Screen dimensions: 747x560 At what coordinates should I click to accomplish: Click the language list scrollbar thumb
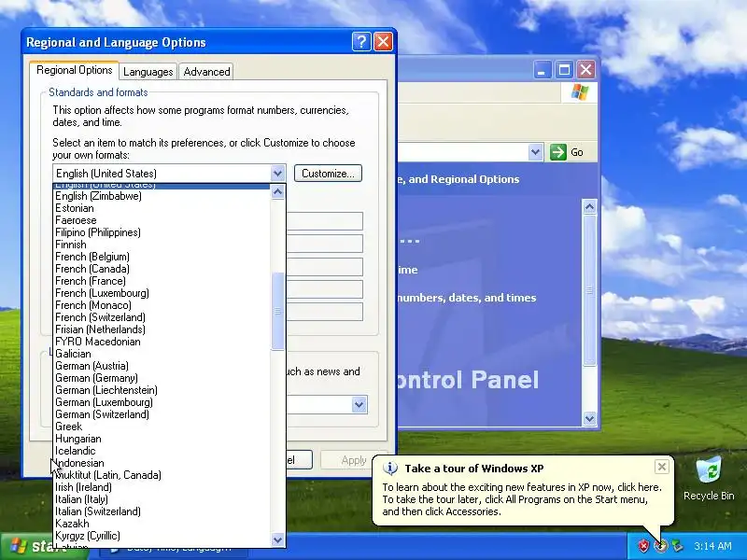click(277, 312)
